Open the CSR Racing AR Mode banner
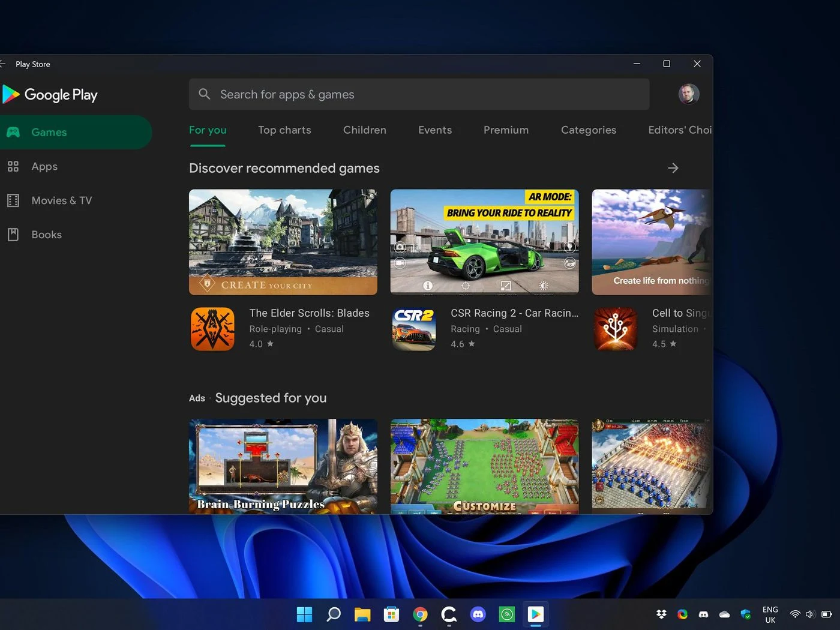 [485, 242]
